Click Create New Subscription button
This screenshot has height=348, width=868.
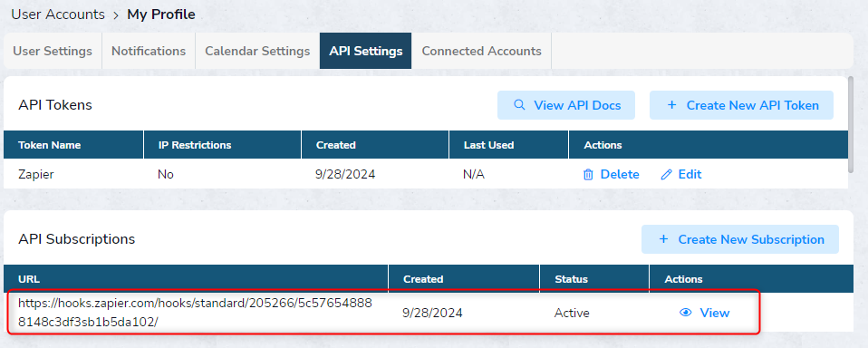[740, 239]
